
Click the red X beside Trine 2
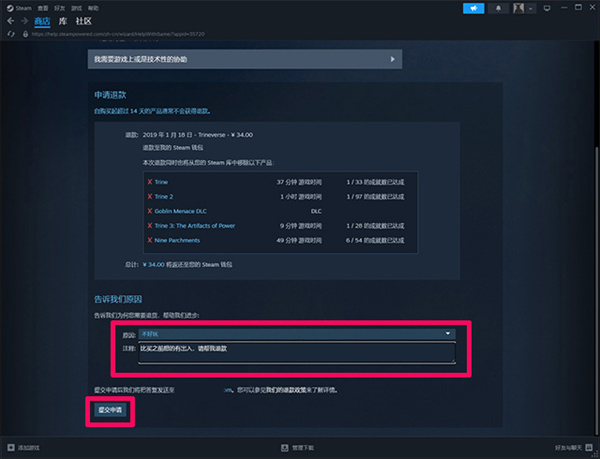tap(150, 196)
